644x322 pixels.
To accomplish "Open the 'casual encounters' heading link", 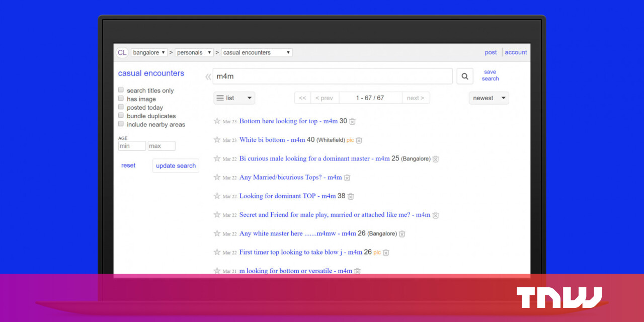I will pyautogui.click(x=151, y=73).
